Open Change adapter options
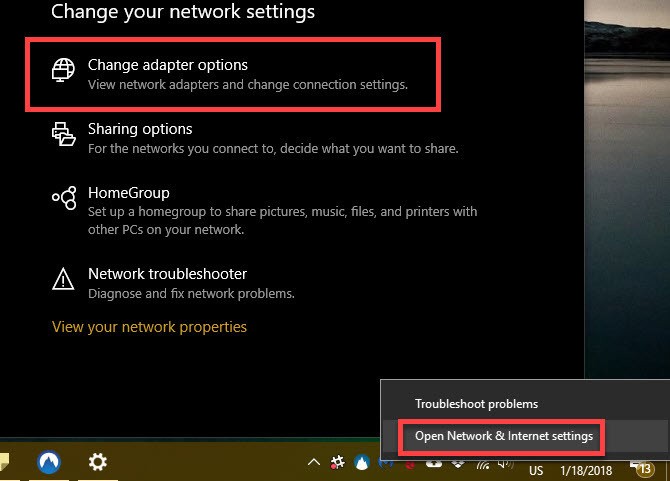 233,74
